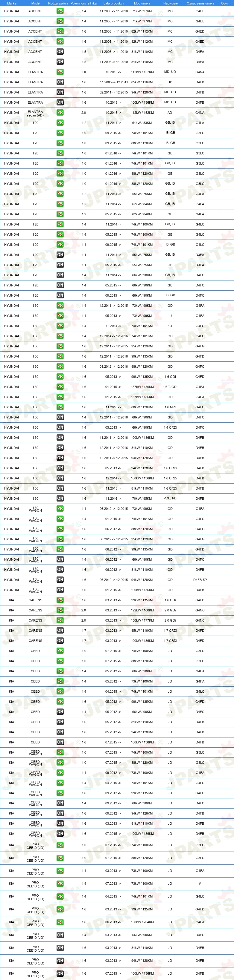Click the '70kW / 95KM' power cell

click(x=142, y=499)
